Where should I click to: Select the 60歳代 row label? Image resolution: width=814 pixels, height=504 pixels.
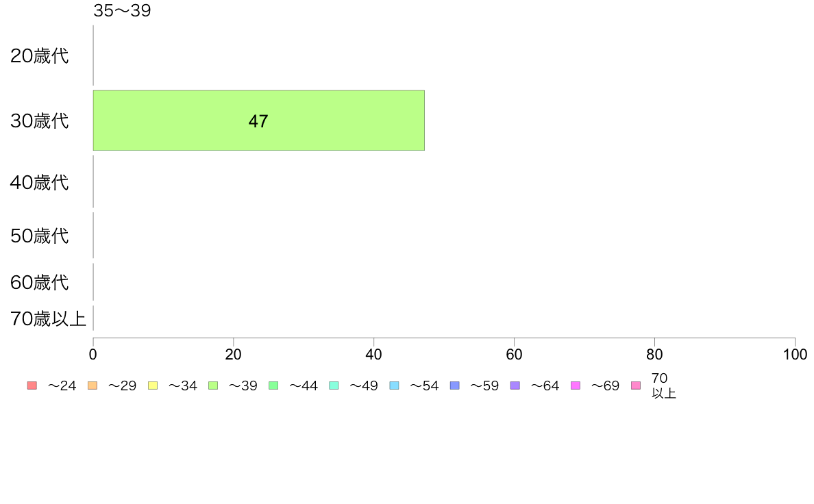coord(40,283)
